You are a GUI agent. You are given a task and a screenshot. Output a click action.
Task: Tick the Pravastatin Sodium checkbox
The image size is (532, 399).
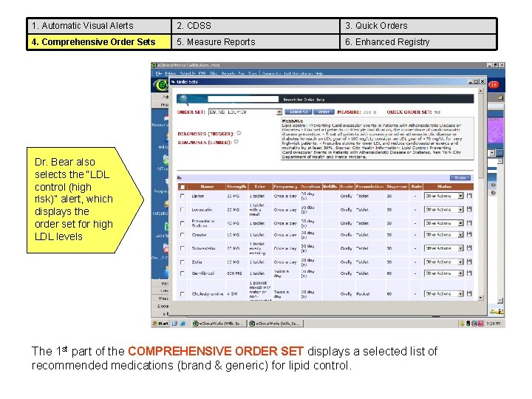[183, 223]
